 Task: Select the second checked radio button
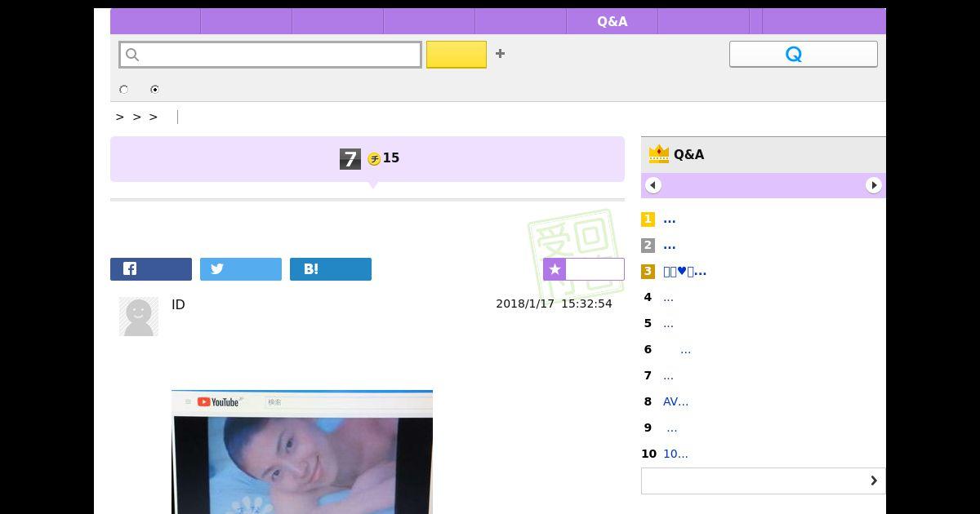[154, 90]
